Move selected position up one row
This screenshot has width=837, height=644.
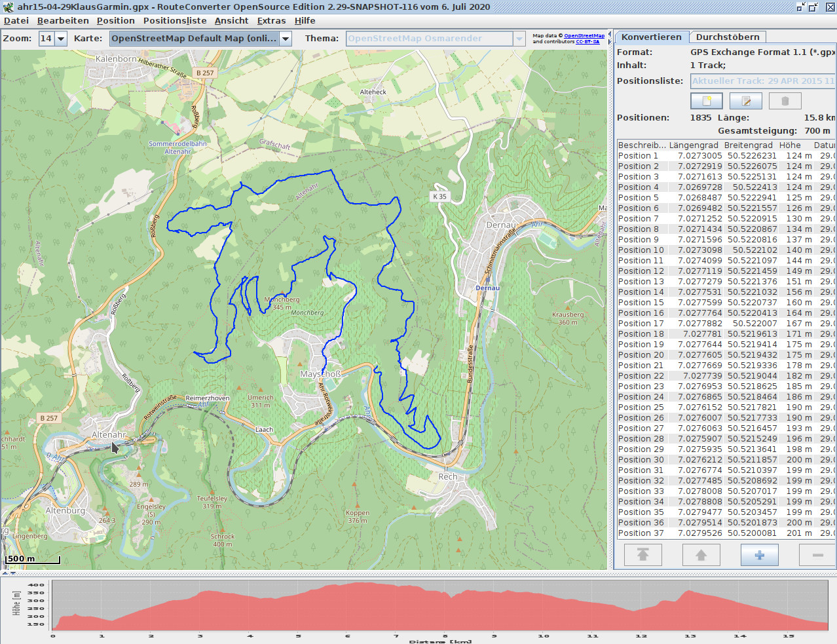point(701,555)
